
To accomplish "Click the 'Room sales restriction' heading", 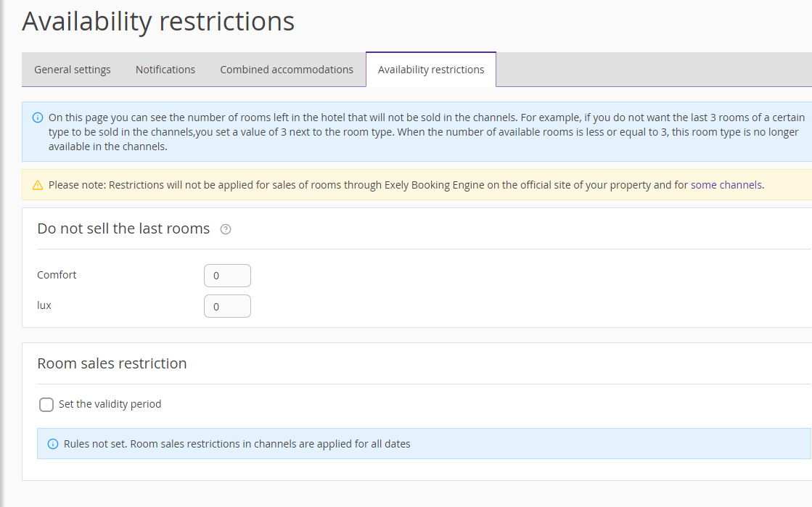I will pyautogui.click(x=112, y=363).
